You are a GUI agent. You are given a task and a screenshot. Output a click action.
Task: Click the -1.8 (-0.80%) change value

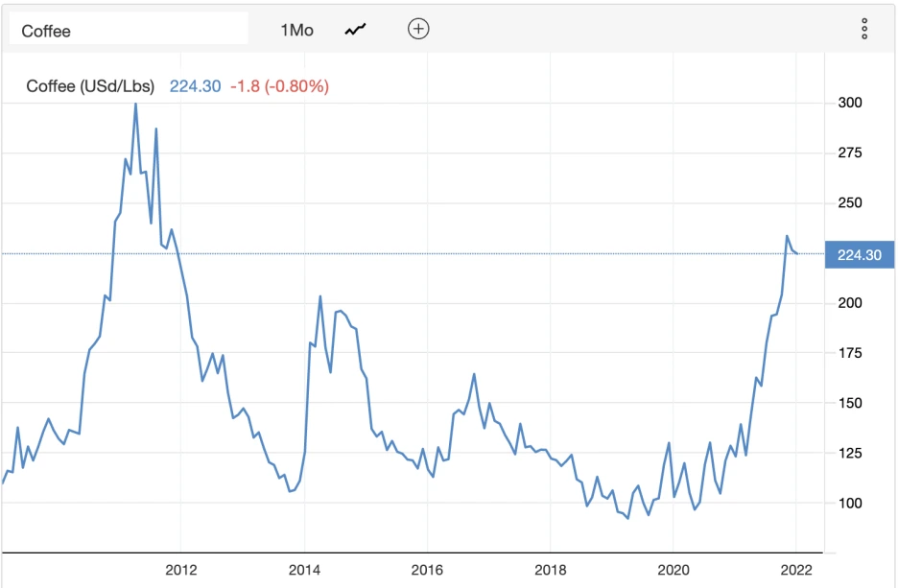[x=279, y=86]
